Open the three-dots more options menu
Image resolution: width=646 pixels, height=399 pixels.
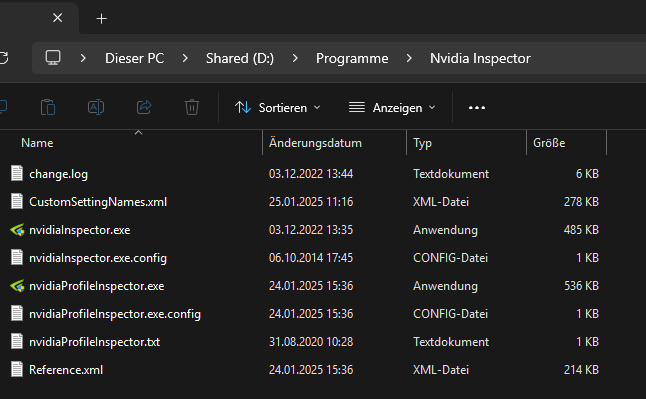coord(477,108)
